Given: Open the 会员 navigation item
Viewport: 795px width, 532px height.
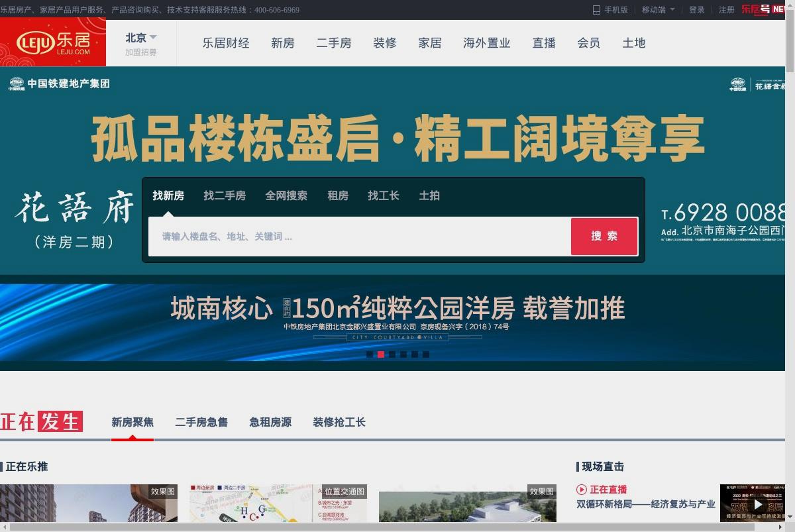Looking at the screenshot, I should coord(589,43).
